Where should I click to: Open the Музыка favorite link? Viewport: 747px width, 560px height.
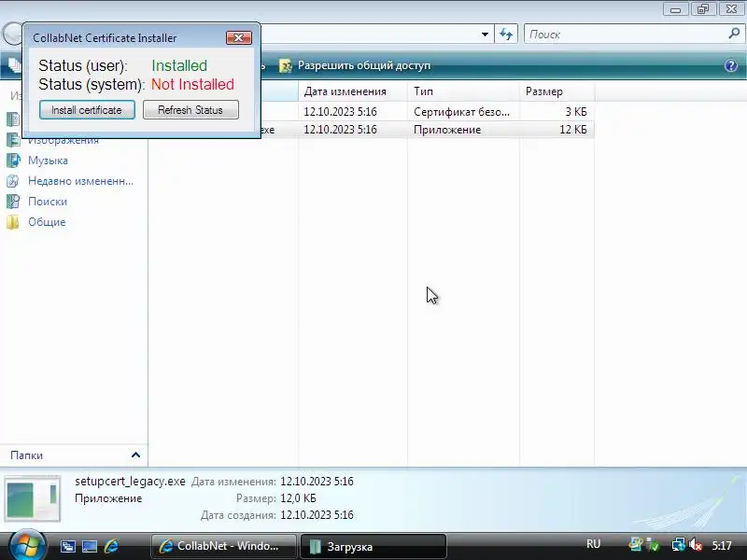point(48,161)
